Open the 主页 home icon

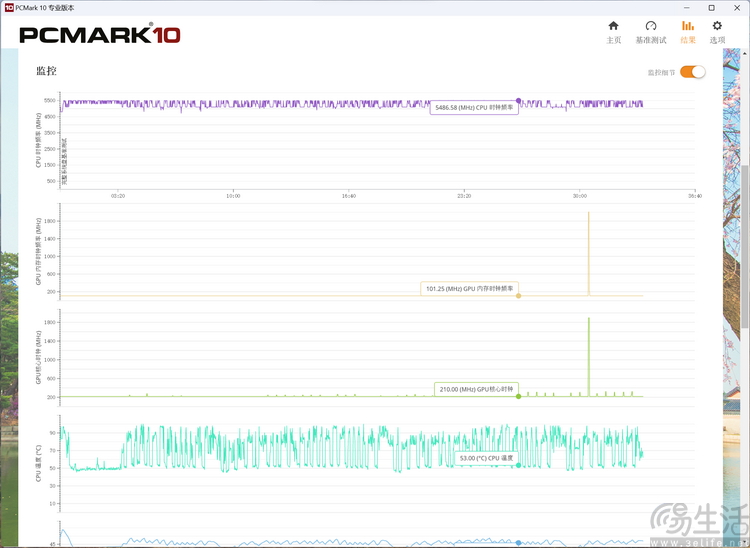(613, 27)
